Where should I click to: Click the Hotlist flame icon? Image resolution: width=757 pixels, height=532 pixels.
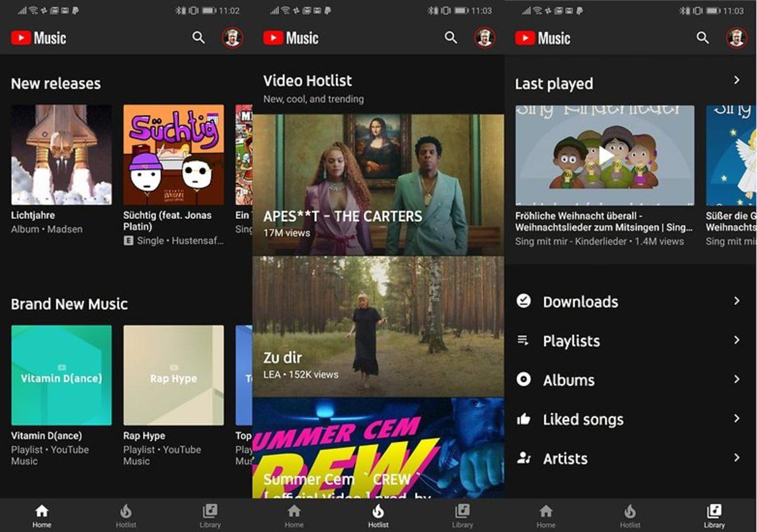(x=378, y=511)
